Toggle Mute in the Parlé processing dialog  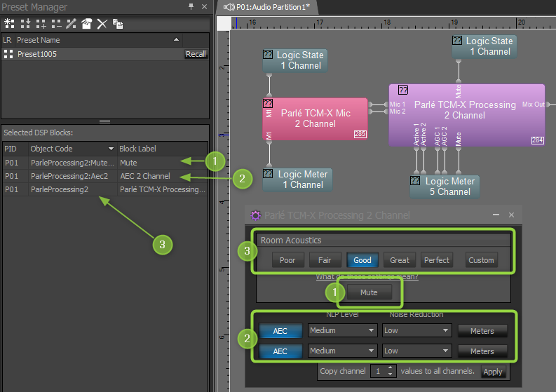tap(369, 293)
